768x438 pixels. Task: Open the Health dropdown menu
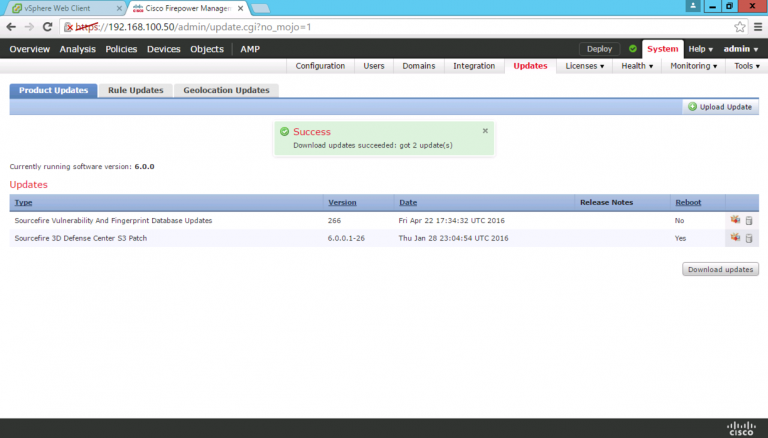pyautogui.click(x=637, y=66)
